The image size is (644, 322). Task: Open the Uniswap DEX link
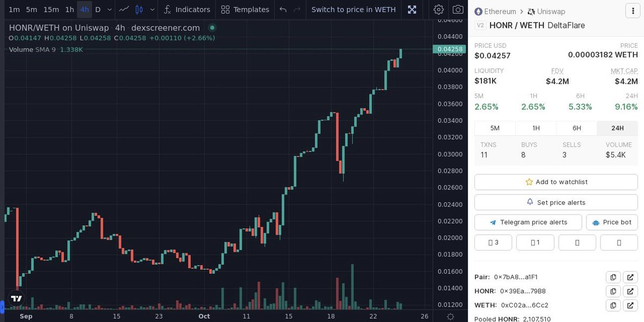click(x=546, y=11)
